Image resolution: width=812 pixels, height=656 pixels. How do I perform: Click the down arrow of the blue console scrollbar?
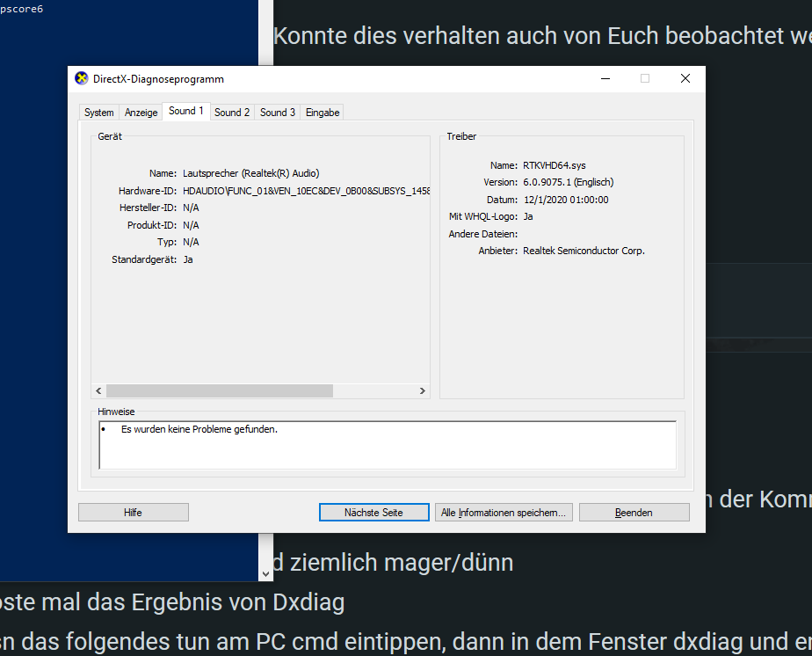(266, 574)
